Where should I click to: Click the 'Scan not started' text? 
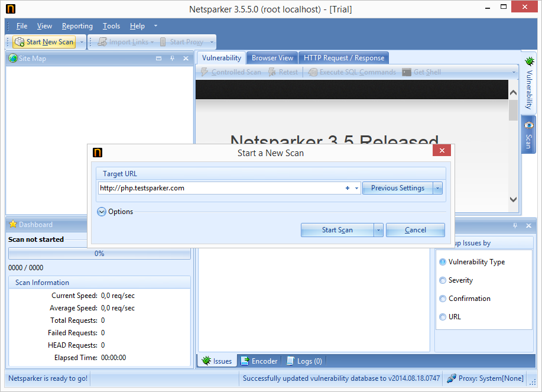(x=36, y=239)
